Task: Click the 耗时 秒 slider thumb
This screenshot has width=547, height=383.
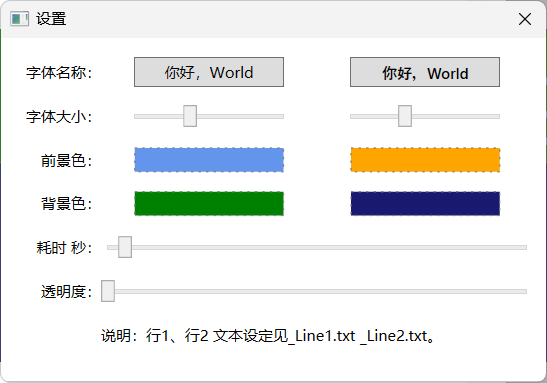Action: tap(125, 247)
